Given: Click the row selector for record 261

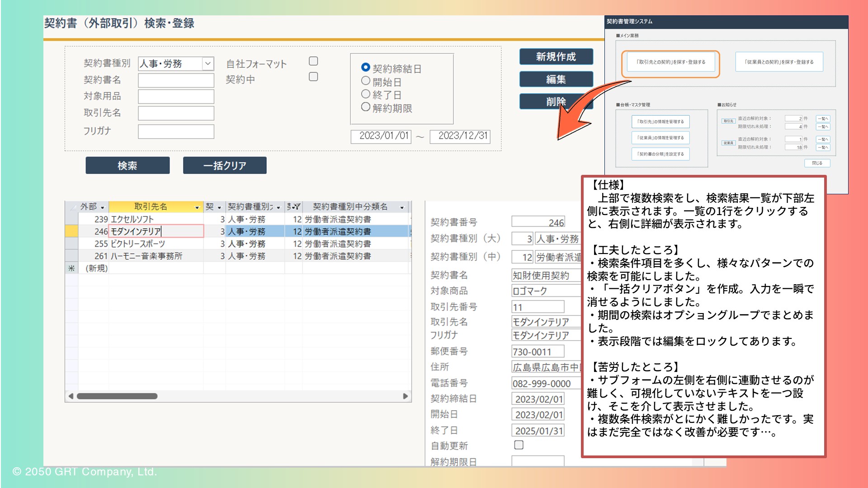Looking at the screenshot, I should (71, 256).
